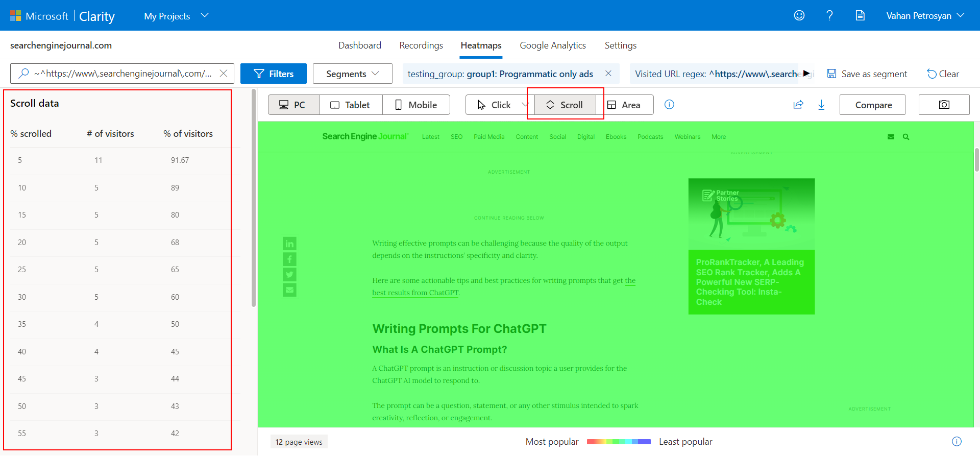The height and width of the screenshot is (456, 980).
Task: Switch heatmap to Tablet device view
Action: coord(350,105)
